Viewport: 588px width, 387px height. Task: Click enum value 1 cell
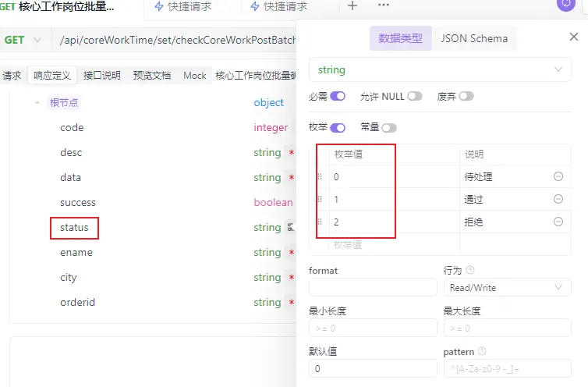point(395,199)
